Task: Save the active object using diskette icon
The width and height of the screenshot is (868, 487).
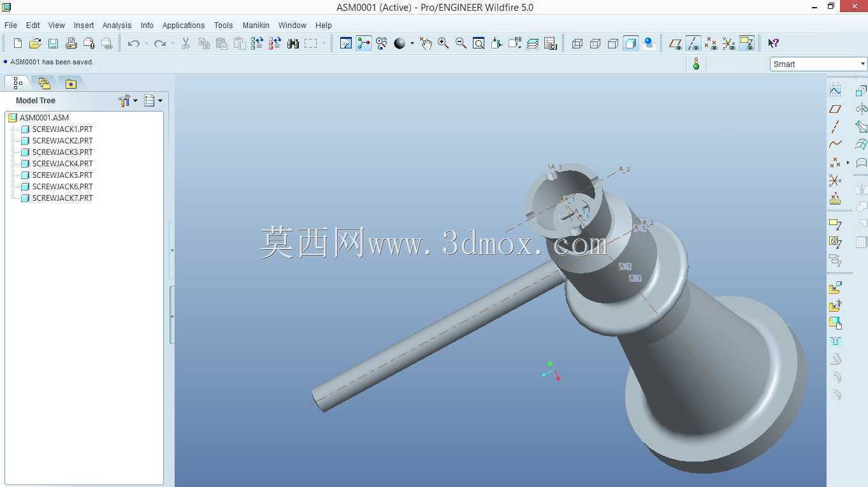Action: point(54,43)
